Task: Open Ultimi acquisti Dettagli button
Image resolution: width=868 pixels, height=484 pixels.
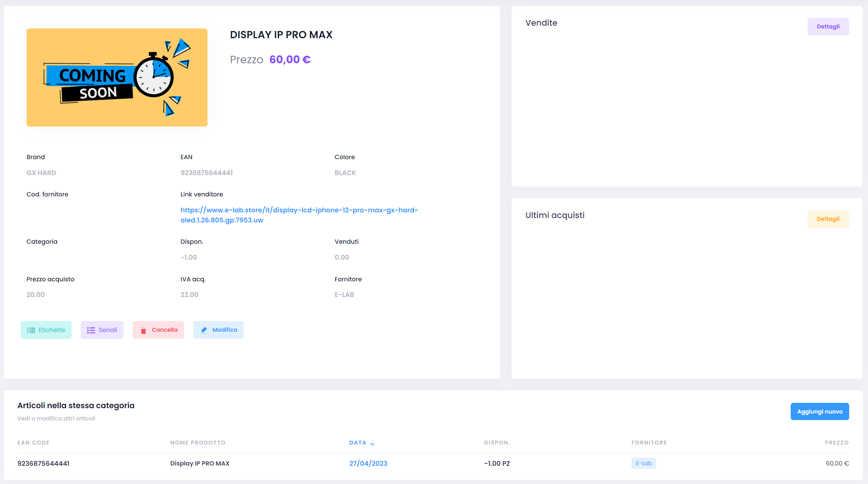Action: click(x=828, y=219)
